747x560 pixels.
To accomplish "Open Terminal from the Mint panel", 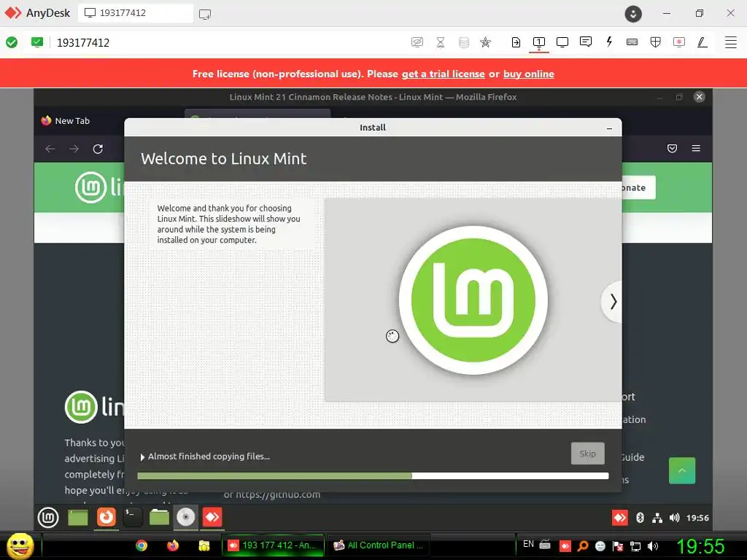I will (133, 517).
